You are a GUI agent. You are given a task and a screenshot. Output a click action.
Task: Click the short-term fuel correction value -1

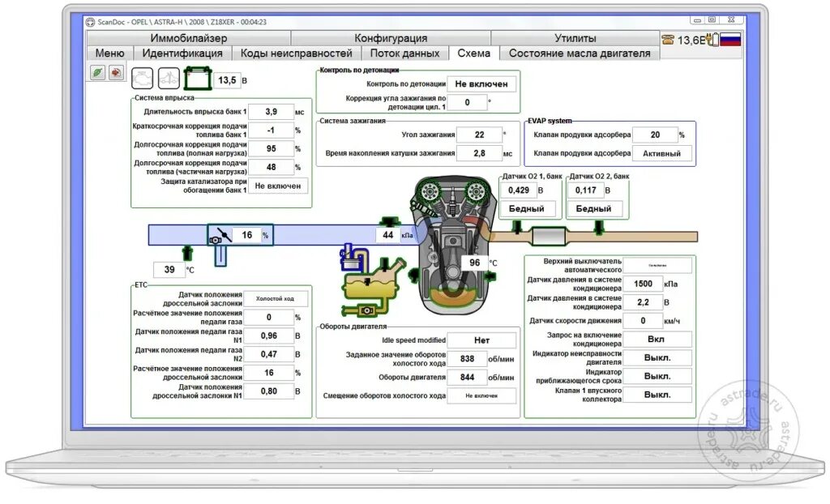(271, 130)
